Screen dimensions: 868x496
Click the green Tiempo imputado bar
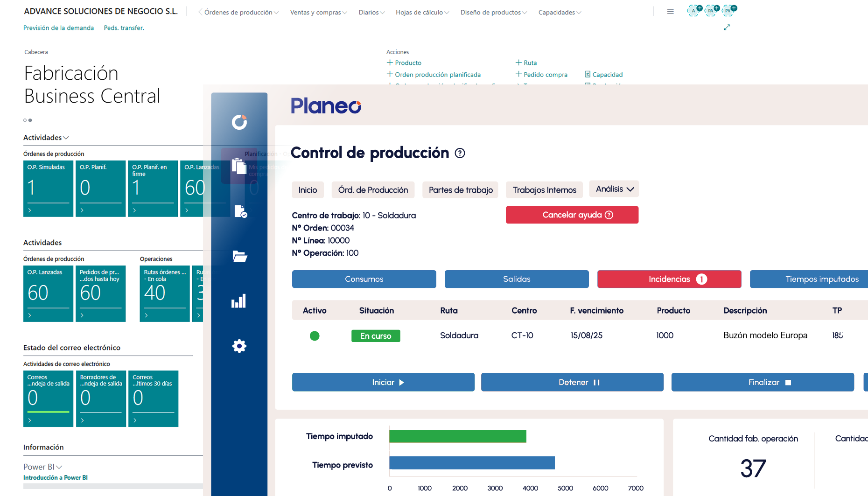click(458, 436)
